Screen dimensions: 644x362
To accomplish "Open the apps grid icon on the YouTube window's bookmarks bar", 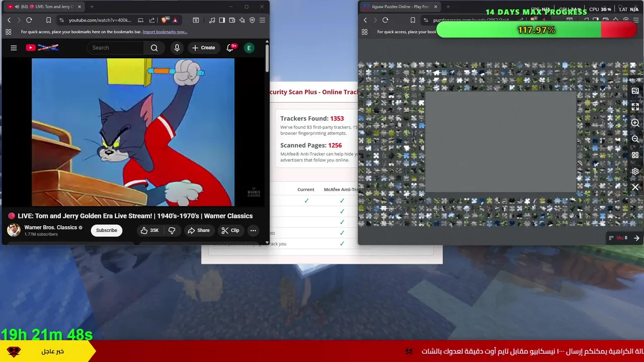I will [x=9, y=32].
